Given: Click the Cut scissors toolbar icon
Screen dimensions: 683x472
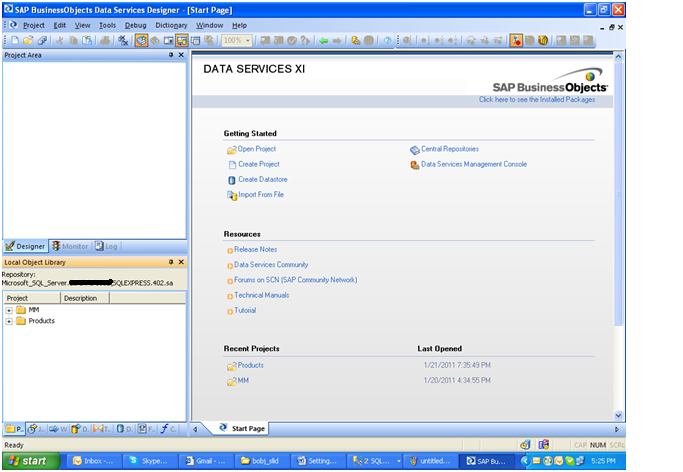Looking at the screenshot, I should [x=60, y=40].
